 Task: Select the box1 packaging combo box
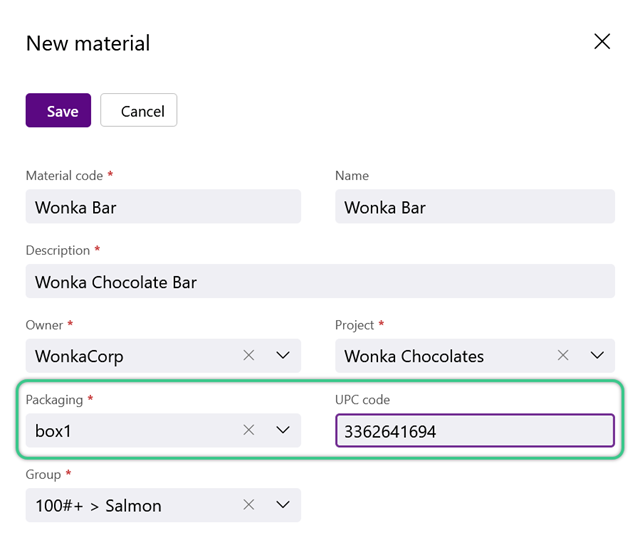coord(163,430)
